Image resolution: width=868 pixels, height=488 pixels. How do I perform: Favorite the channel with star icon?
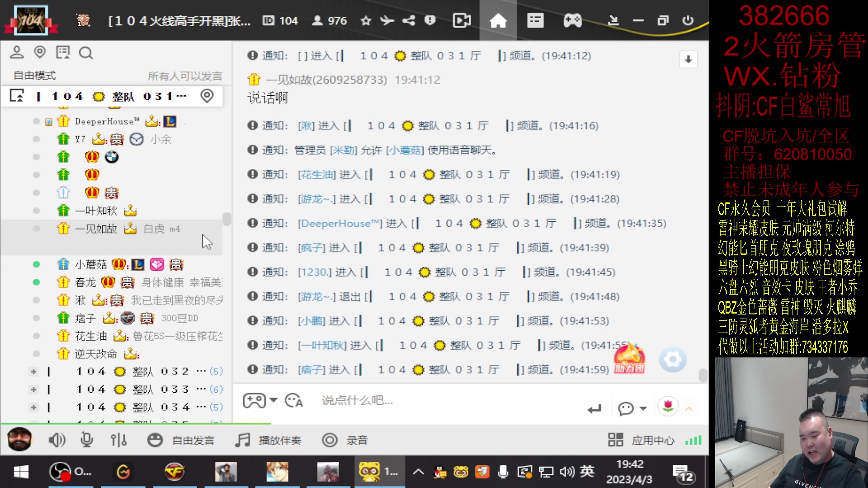click(x=366, y=20)
